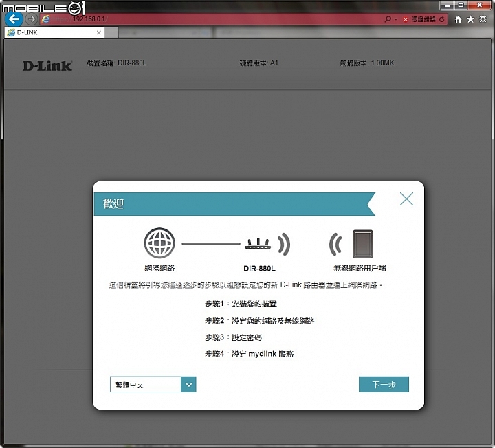Open the language dropdown arrow
Viewport: 495px width, 448px height.
click(189, 384)
